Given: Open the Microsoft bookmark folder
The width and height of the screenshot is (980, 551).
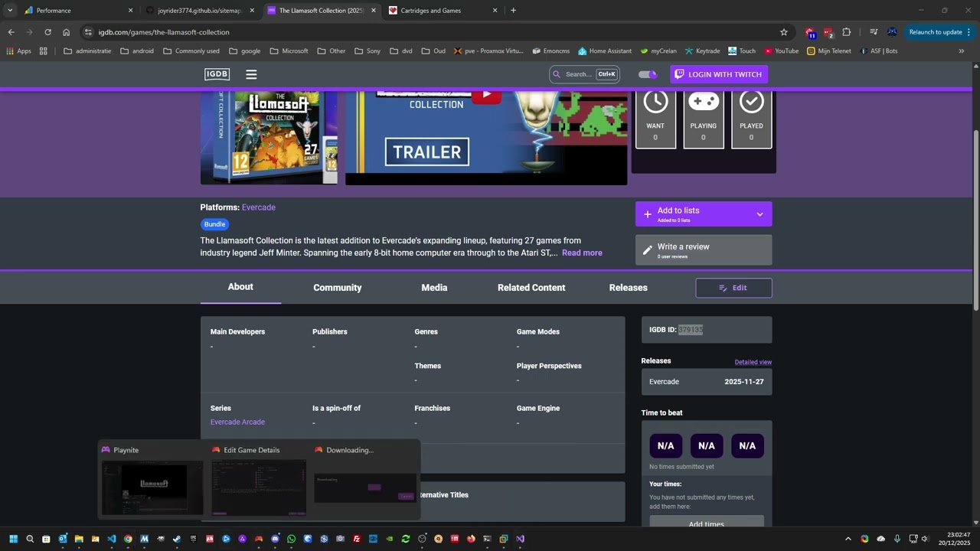Looking at the screenshot, I should pyautogui.click(x=289, y=51).
